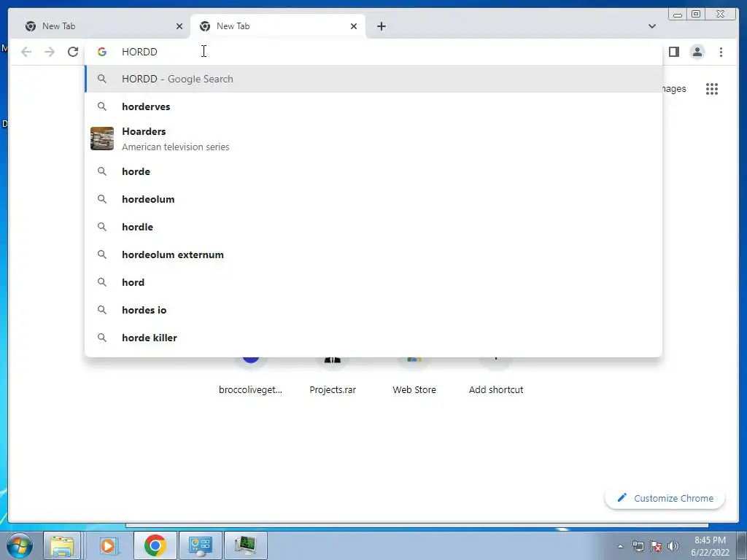Select the Hoarders television series suggestion
This screenshot has width=747, height=560.
pos(373,139)
